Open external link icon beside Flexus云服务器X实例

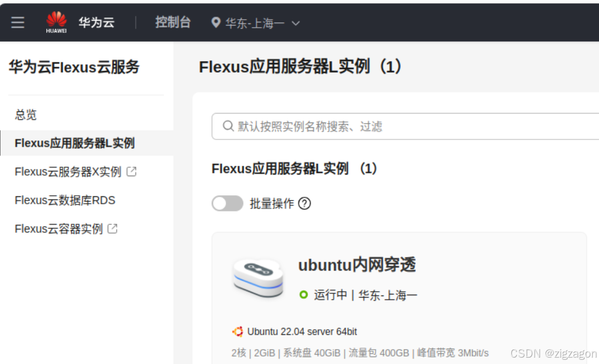coord(131,171)
